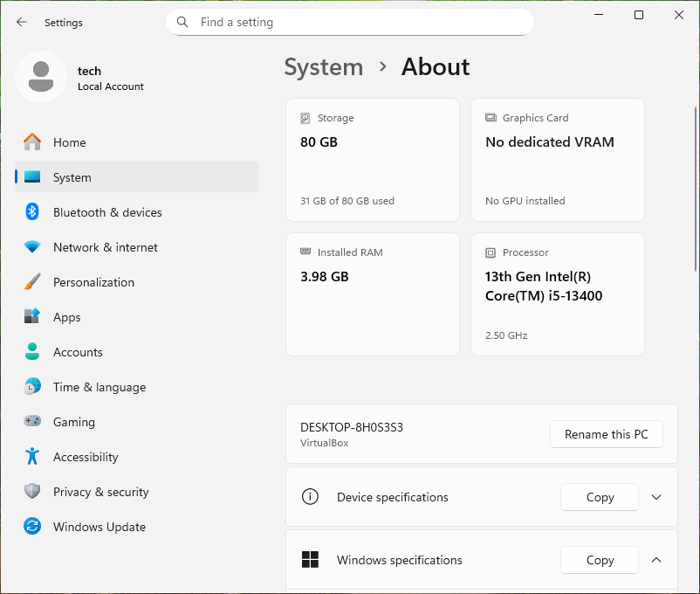Open the Accounts settings page
Viewport: 700px width, 594px height.
pos(137,351)
